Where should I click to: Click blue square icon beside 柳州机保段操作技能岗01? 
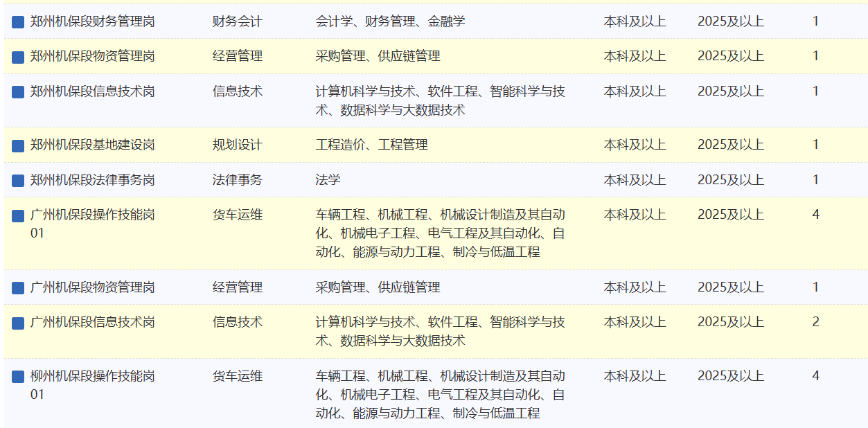point(18,377)
